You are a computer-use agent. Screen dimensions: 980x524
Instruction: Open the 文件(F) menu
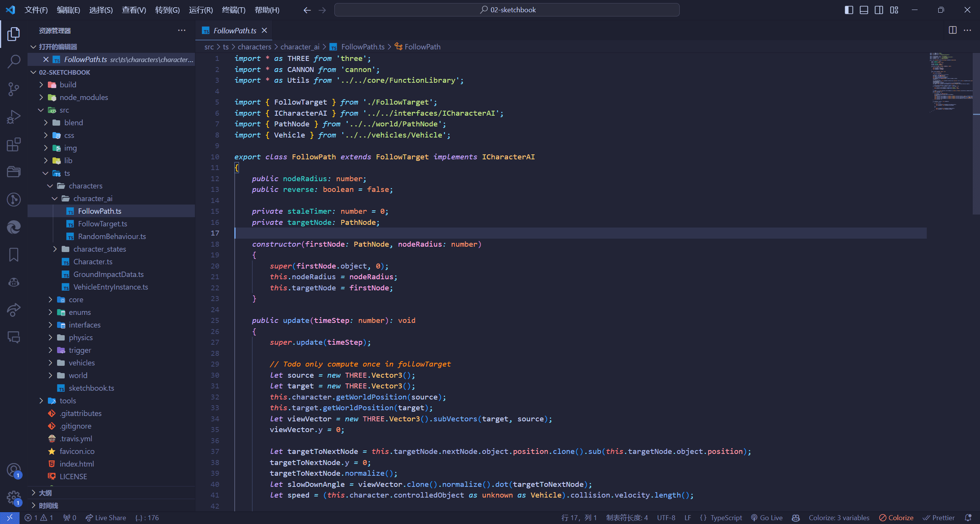coord(36,10)
